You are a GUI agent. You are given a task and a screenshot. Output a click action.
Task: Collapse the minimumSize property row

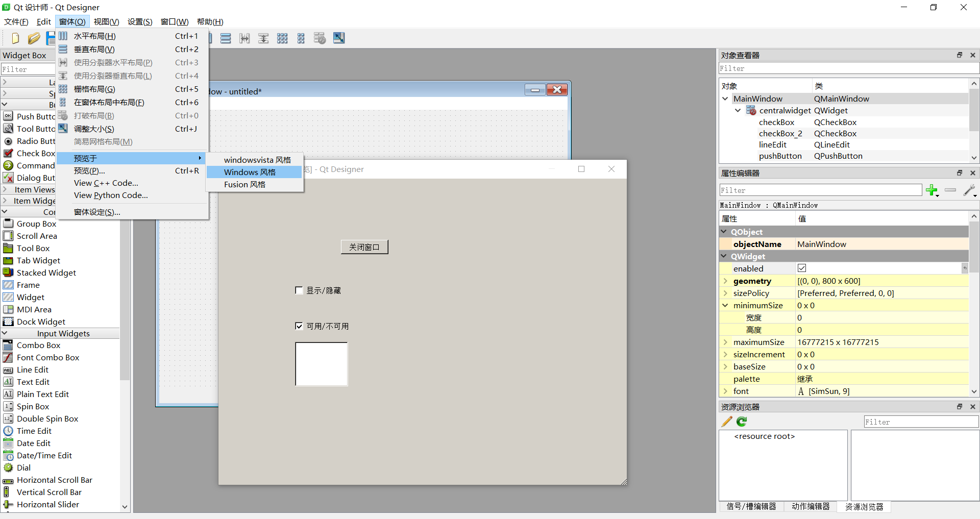[725, 305]
